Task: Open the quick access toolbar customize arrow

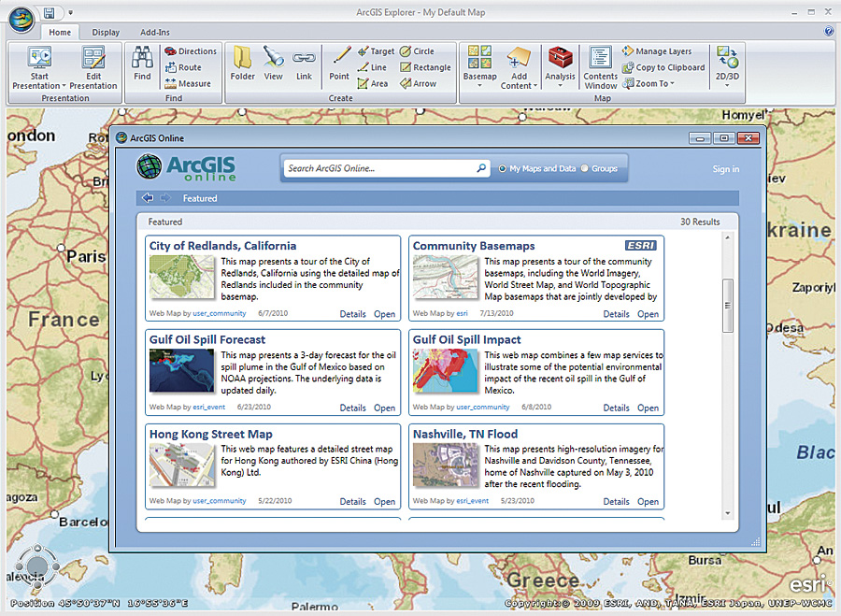Action: point(70,13)
